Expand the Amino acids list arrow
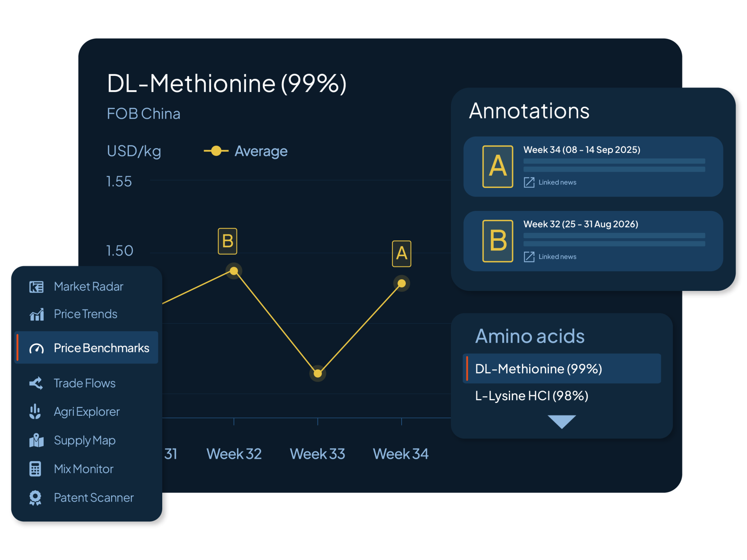747x560 pixels. point(561,422)
